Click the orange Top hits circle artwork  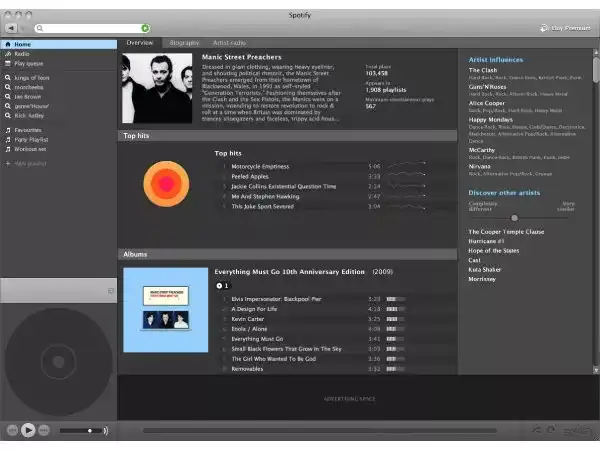click(x=166, y=184)
